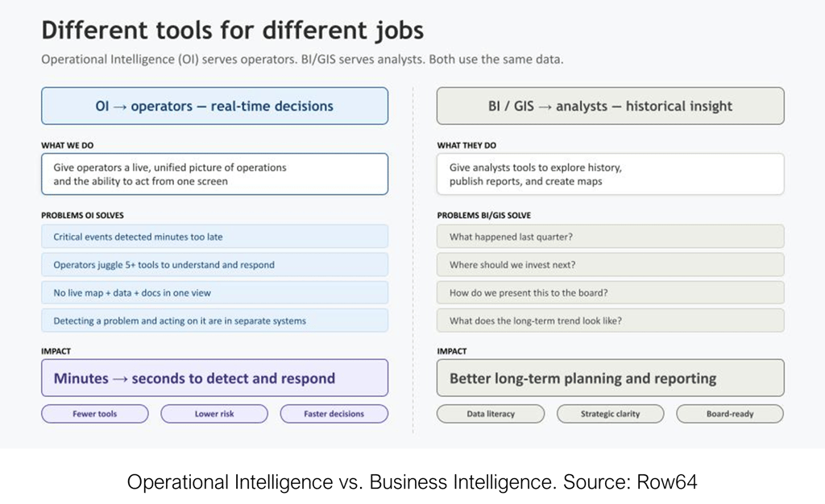825x504 pixels.
Task: Click 'BI / GIS → analysts' header box
Action: point(610,105)
